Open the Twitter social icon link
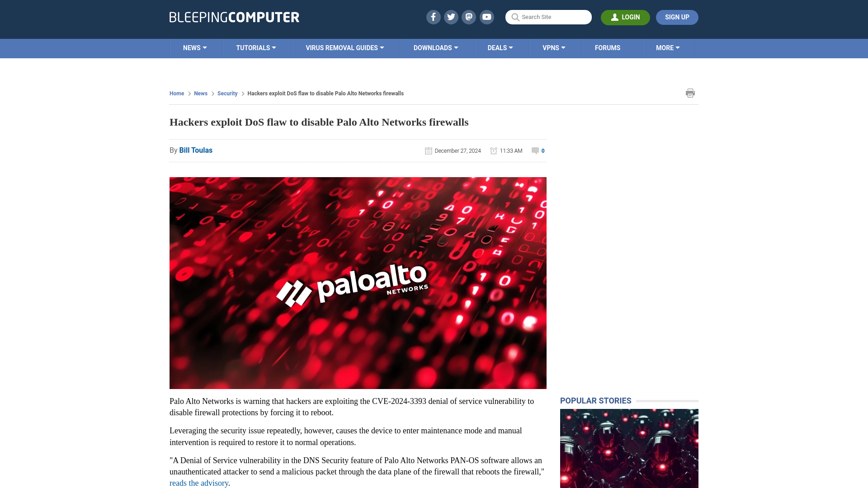 pos(451,17)
